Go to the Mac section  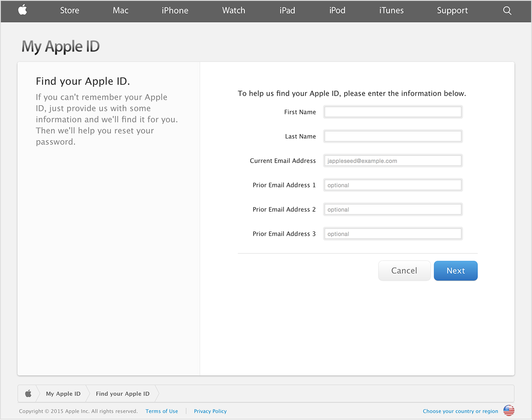pos(121,10)
